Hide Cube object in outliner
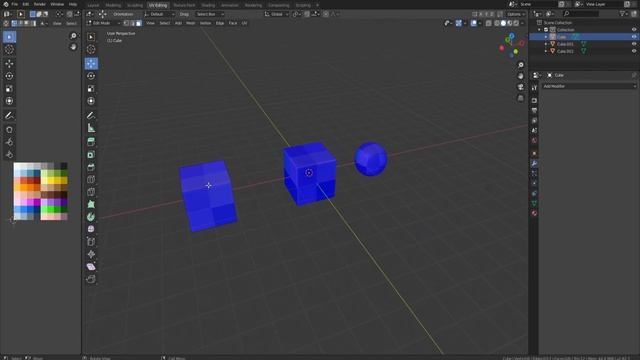This screenshot has width=640, height=360. click(x=634, y=37)
